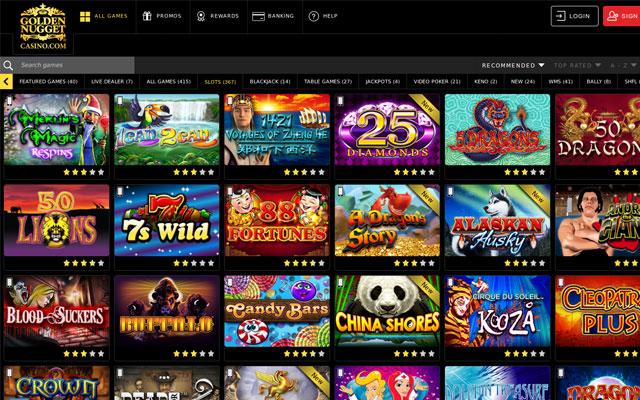Click mobile icon on 1Can 2Can tile

point(120,100)
